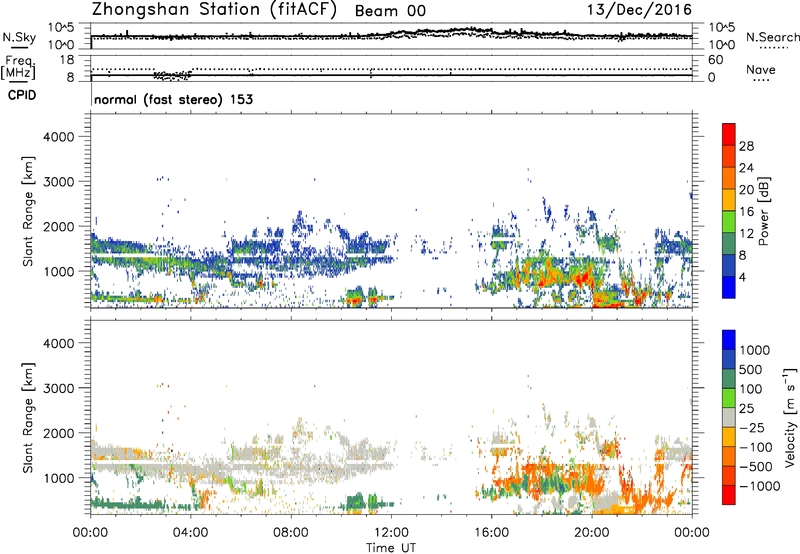Select the "Beam 00" label

(x=390, y=11)
